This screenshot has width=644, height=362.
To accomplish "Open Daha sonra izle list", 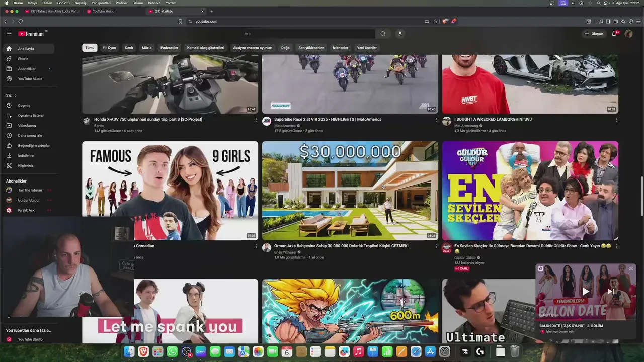I will [29, 135].
